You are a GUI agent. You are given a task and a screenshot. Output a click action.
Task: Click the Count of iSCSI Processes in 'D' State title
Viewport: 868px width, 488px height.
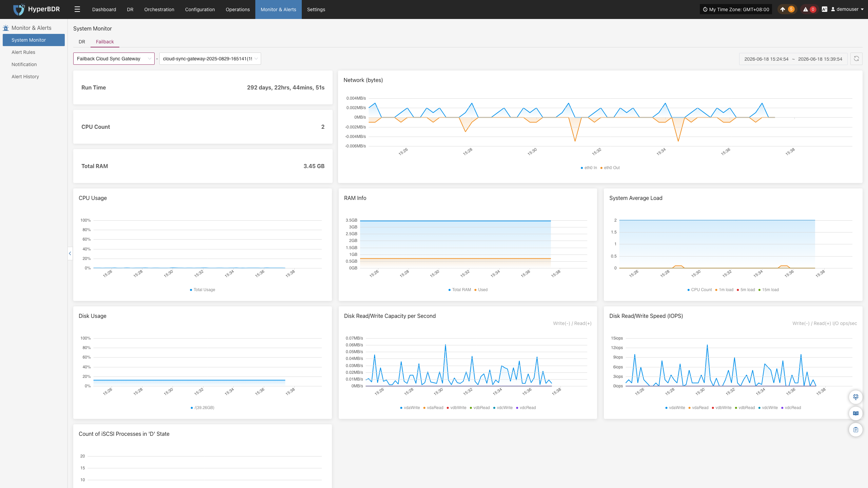(x=124, y=434)
